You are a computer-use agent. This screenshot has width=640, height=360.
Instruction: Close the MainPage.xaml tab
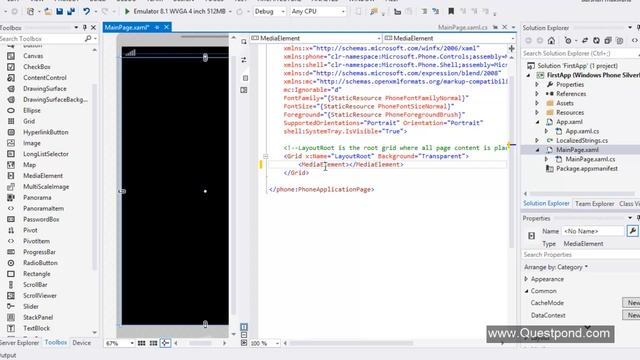[167, 27]
